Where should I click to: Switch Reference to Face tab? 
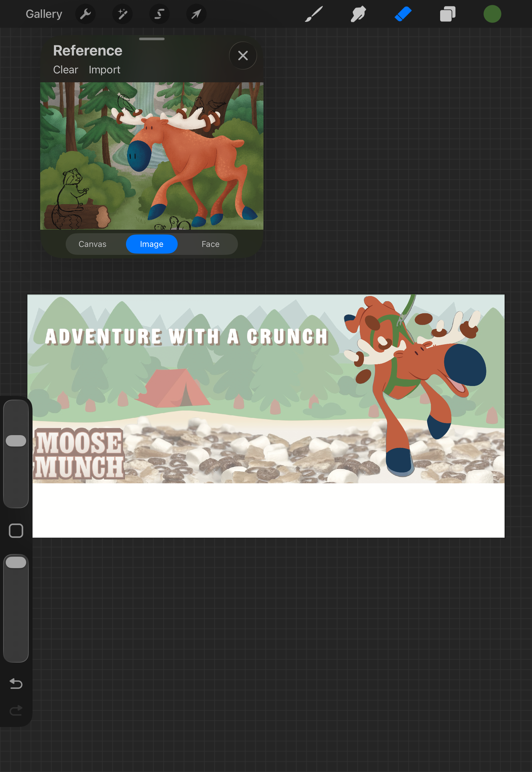coord(210,244)
